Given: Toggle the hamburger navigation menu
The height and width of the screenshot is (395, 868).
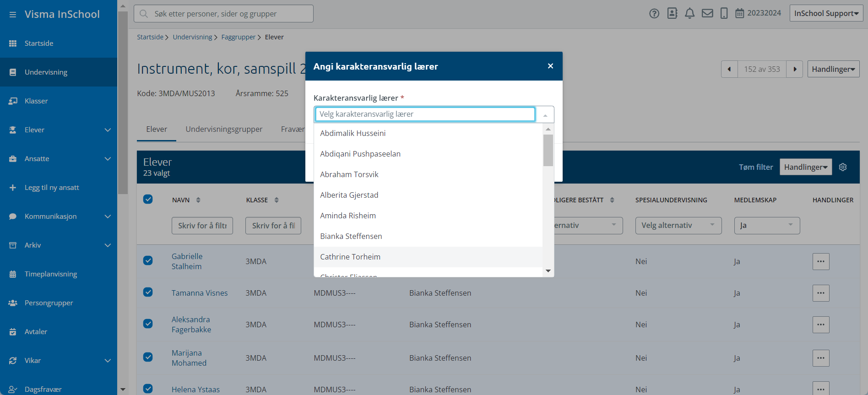Looking at the screenshot, I should [x=13, y=15].
